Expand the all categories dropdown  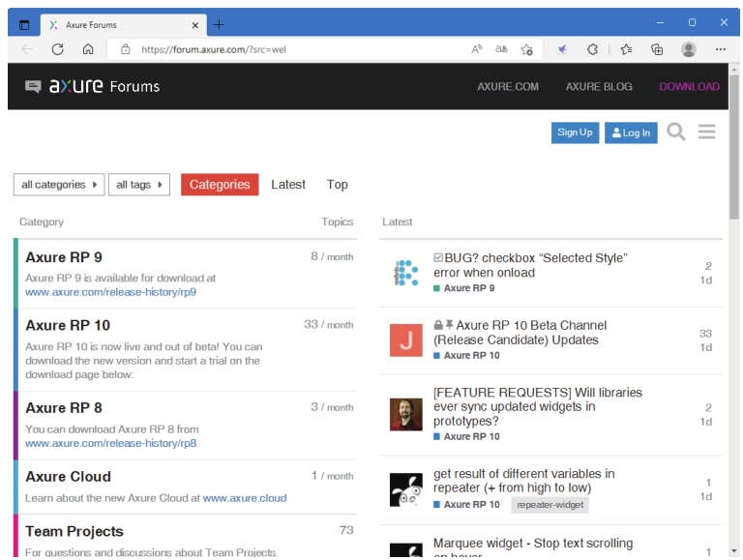click(59, 185)
